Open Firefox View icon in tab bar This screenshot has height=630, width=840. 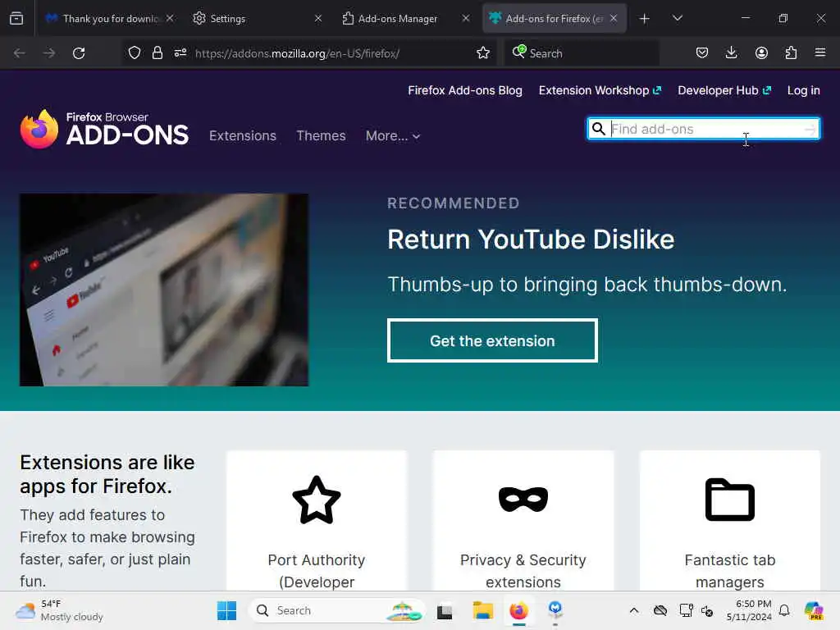point(16,18)
